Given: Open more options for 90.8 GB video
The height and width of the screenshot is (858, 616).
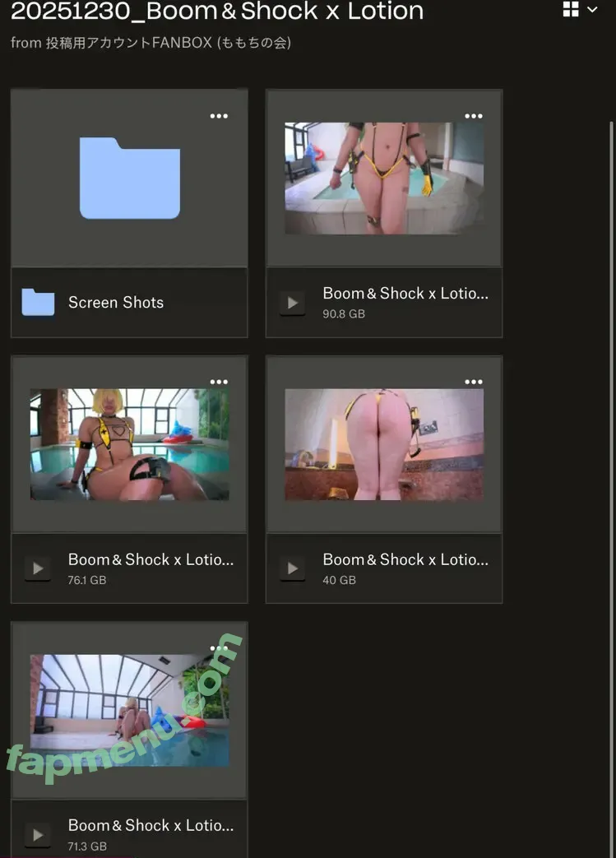Looking at the screenshot, I should [x=474, y=116].
